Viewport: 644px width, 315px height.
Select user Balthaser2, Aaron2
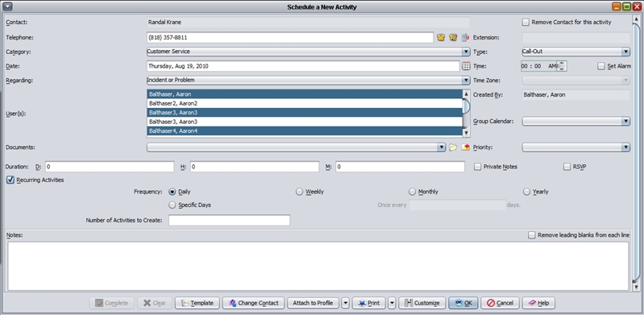point(305,103)
